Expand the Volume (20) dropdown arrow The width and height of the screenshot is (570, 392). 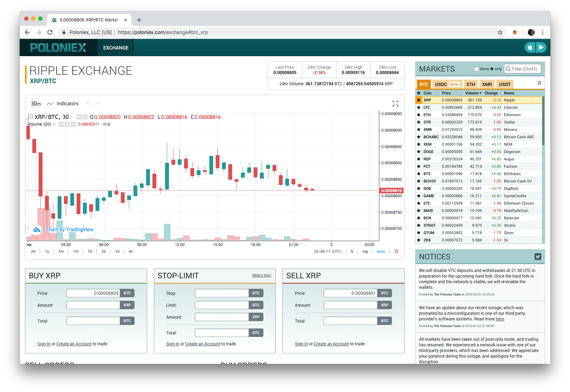[x=54, y=124]
